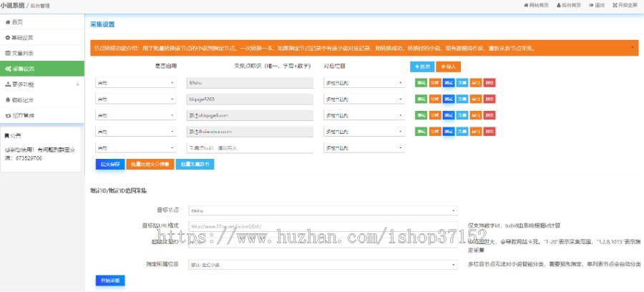Open the 指定所属栏目 dropdown
644x292 pixels.
pos(323,265)
